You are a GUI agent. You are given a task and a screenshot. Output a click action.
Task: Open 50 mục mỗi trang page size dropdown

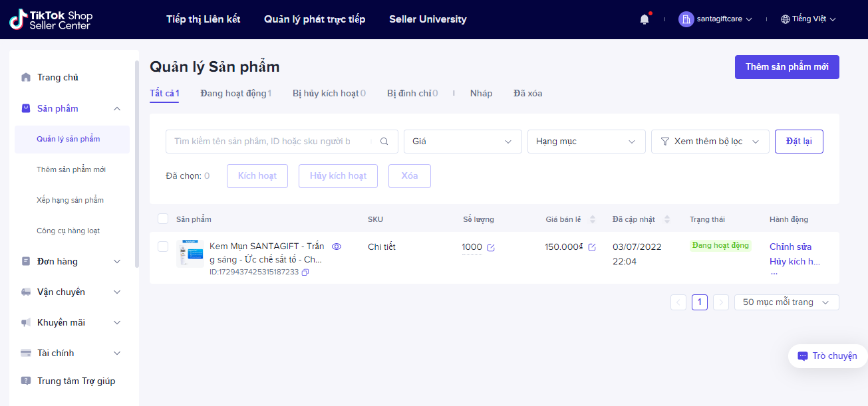(787, 302)
